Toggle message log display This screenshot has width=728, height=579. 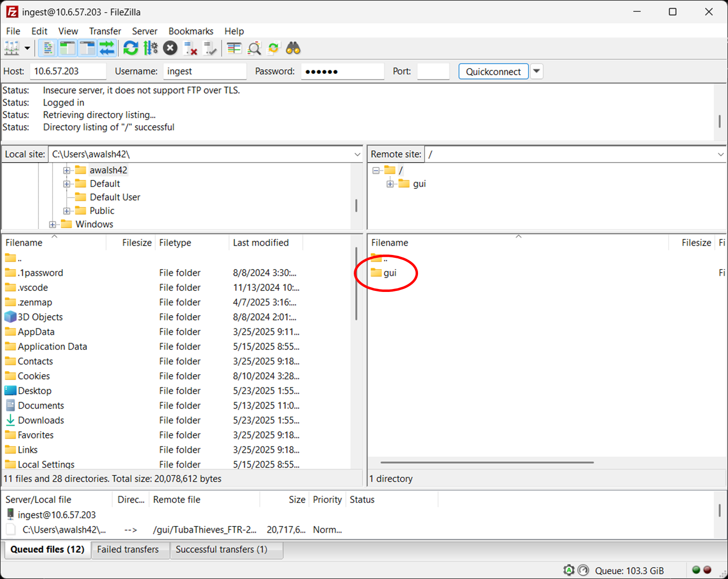(48, 48)
